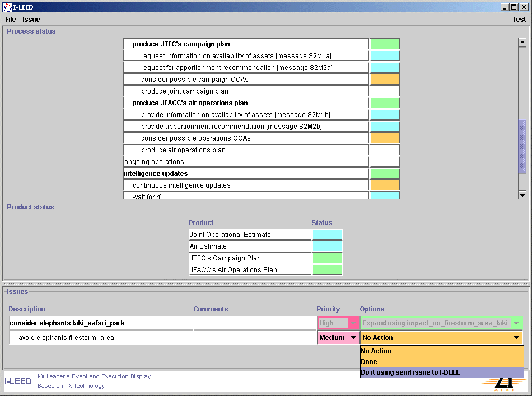Open the File menu
This screenshot has height=396, width=532.
(x=11, y=20)
